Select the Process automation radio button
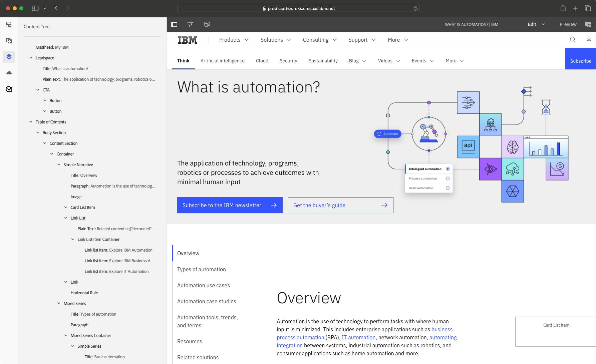The image size is (596, 364). (x=448, y=178)
